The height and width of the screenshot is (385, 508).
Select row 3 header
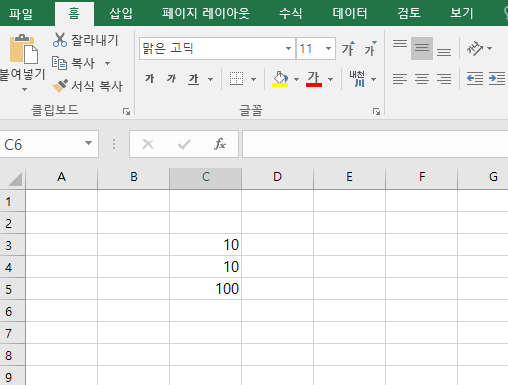(12, 245)
